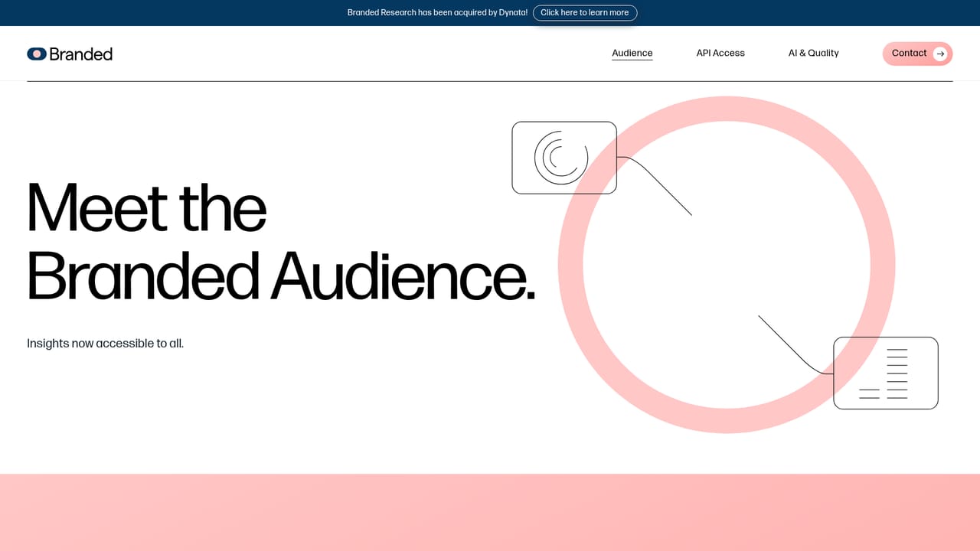
Task: Click the Contact button
Action: (x=917, y=54)
